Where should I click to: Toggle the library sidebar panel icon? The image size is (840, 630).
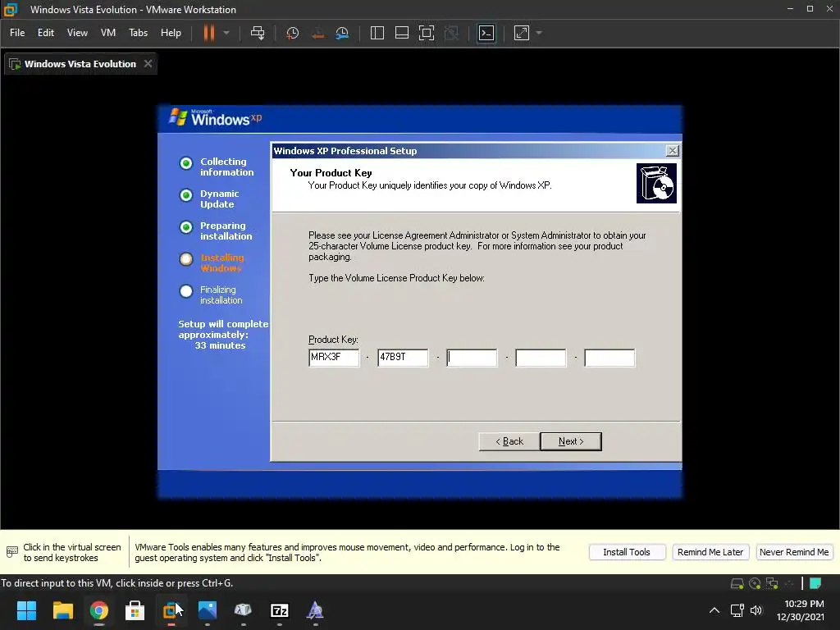point(377,33)
